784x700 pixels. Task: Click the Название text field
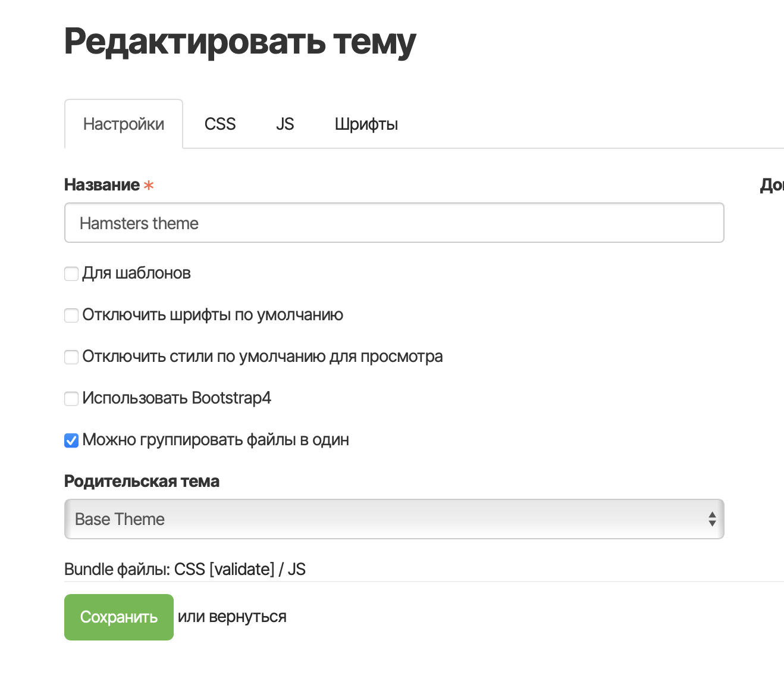(x=394, y=223)
